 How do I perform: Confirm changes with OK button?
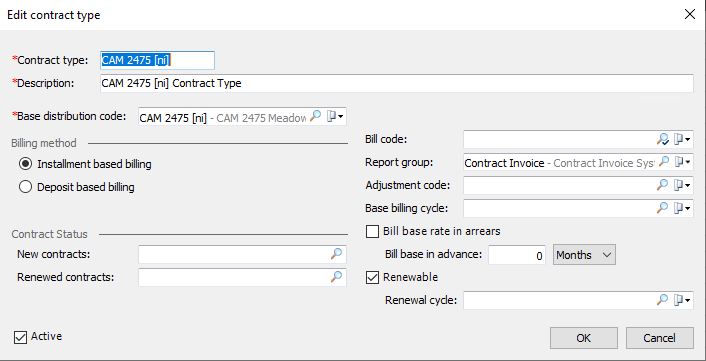click(x=584, y=338)
